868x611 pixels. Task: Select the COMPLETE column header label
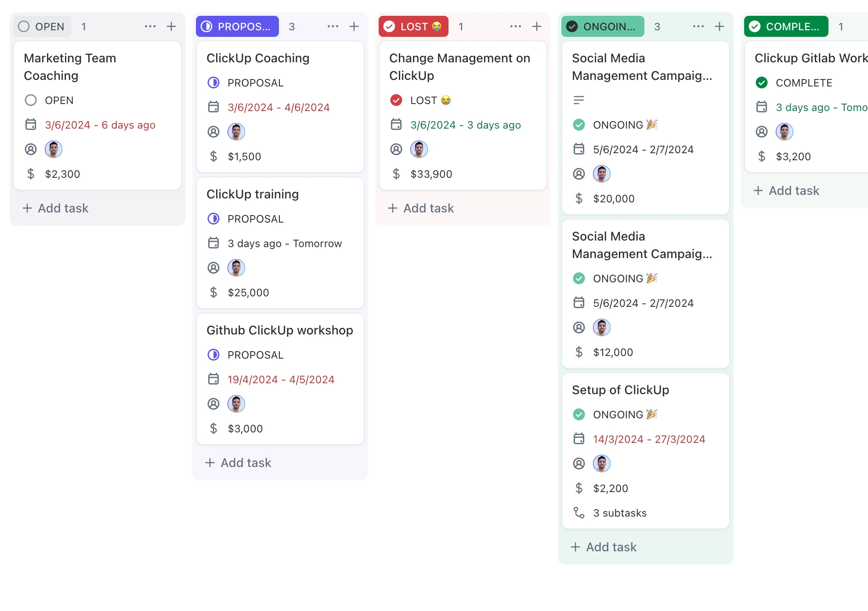pyautogui.click(x=786, y=26)
